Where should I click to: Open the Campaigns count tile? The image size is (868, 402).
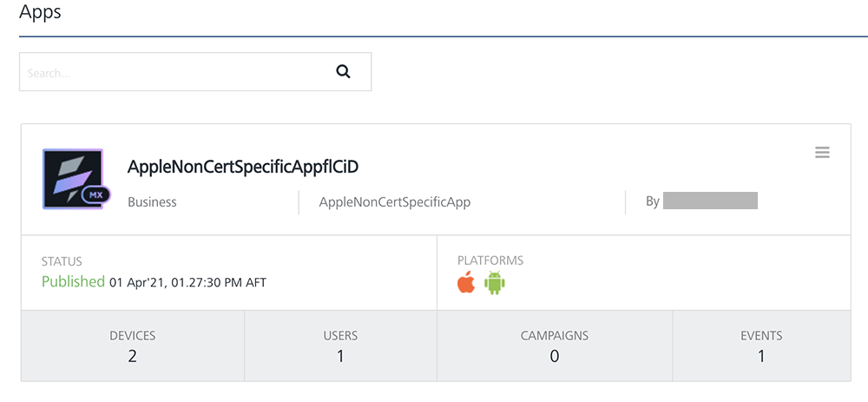[554, 346]
